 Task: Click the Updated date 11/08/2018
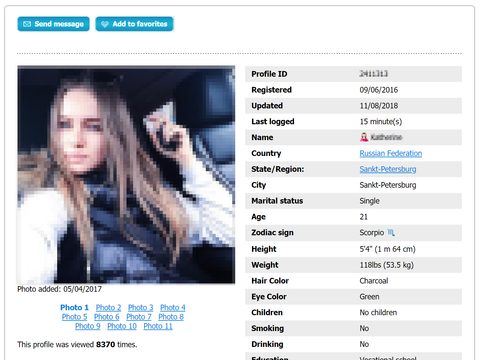point(379,106)
